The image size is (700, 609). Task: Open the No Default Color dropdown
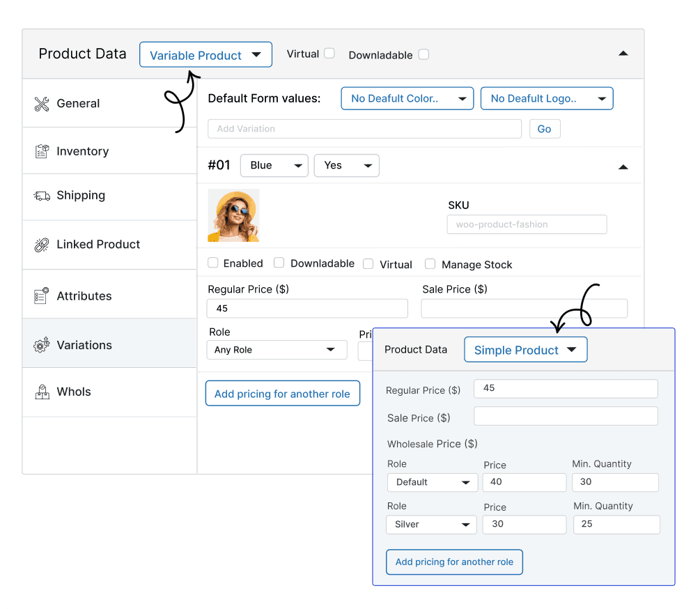407,98
